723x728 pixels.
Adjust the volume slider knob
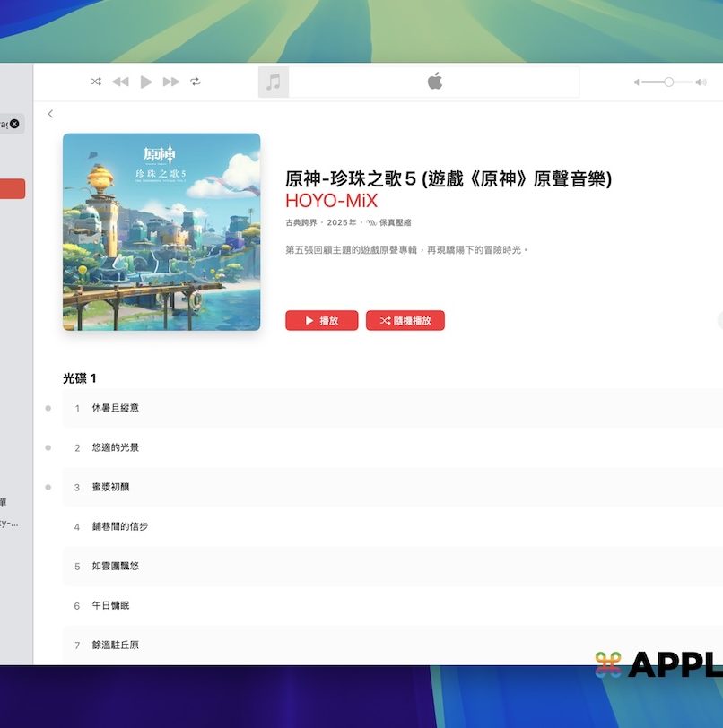pos(668,82)
